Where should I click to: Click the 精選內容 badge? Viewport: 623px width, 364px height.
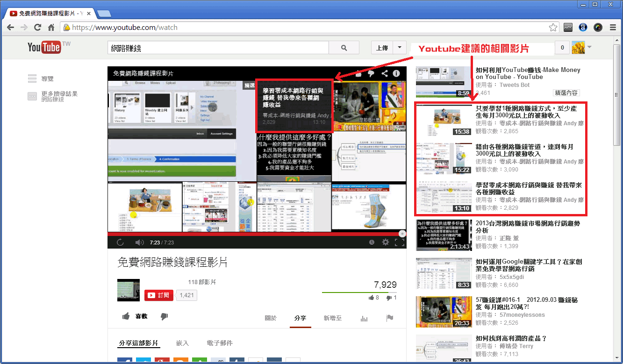(566, 93)
